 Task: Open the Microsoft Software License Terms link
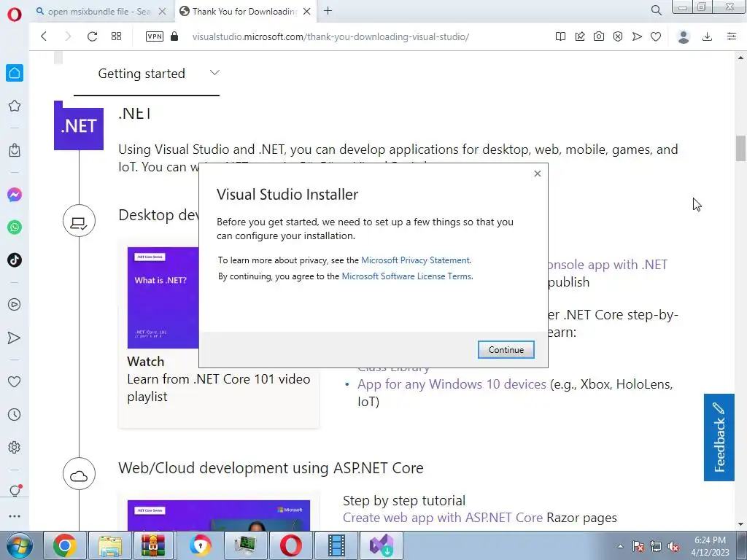407,276
